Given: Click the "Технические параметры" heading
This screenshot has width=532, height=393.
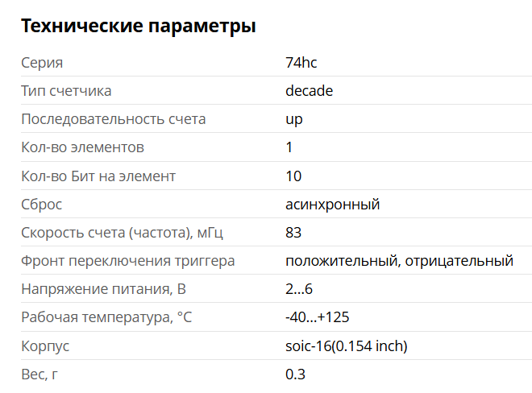Looking at the screenshot, I should tap(138, 27).
